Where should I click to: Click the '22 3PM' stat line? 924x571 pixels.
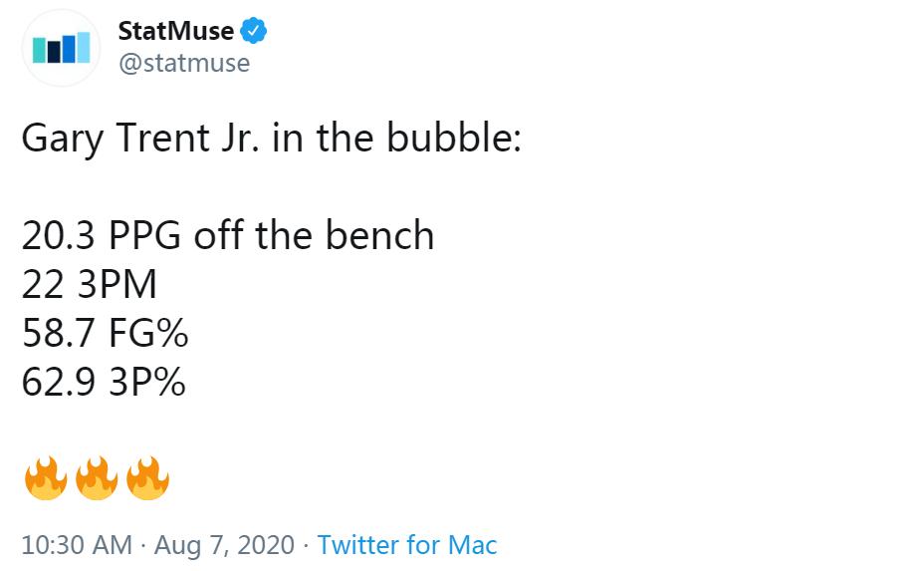click(x=90, y=285)
